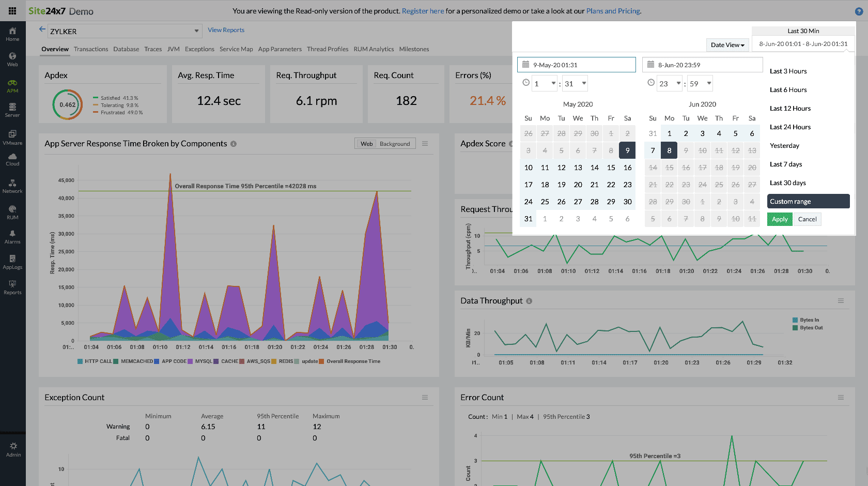The image size is (868, 486).
Task: Click the back arrow beside ZYLKER
Action: (x=42, y=29)
